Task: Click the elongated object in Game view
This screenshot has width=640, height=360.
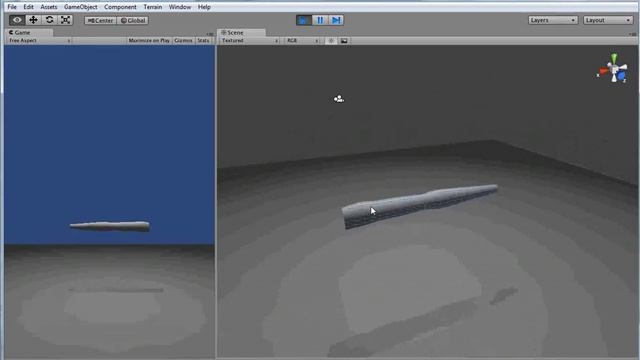Action: (x=109, y=226)
